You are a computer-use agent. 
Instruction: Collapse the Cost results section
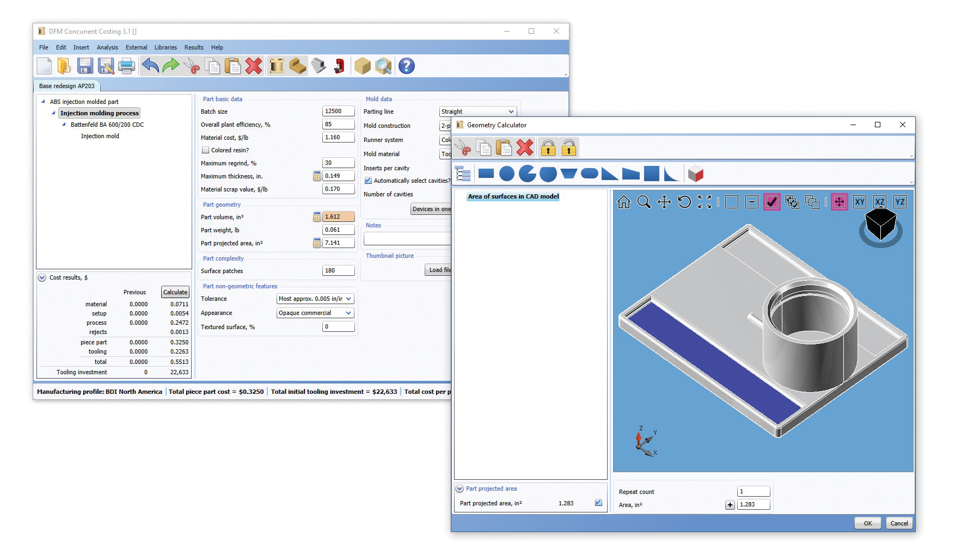click(42, 277)
